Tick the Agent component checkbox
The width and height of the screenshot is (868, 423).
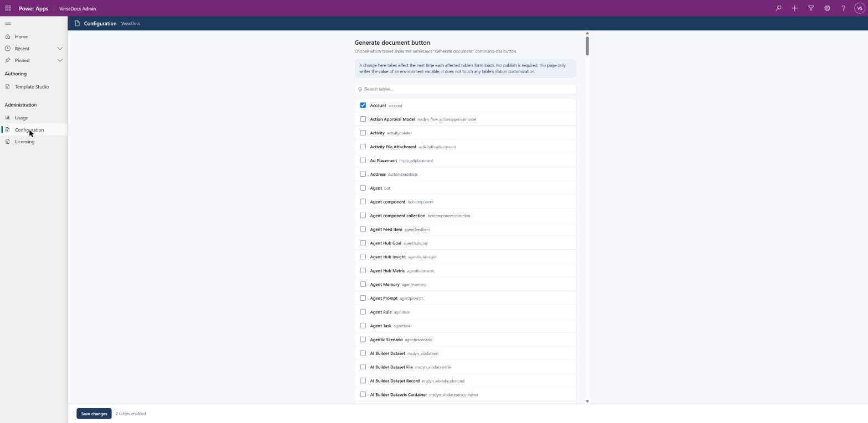(x=363, y=202)
